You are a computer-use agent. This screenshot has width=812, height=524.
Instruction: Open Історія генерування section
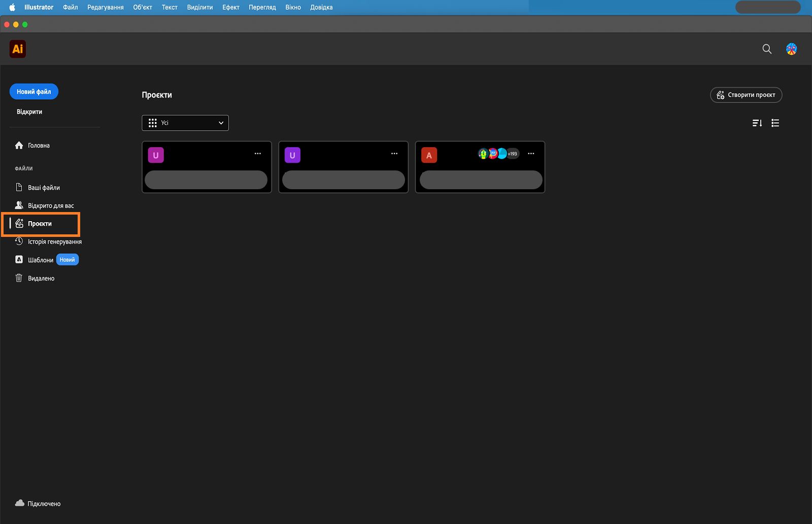click(x=55, y=241)
